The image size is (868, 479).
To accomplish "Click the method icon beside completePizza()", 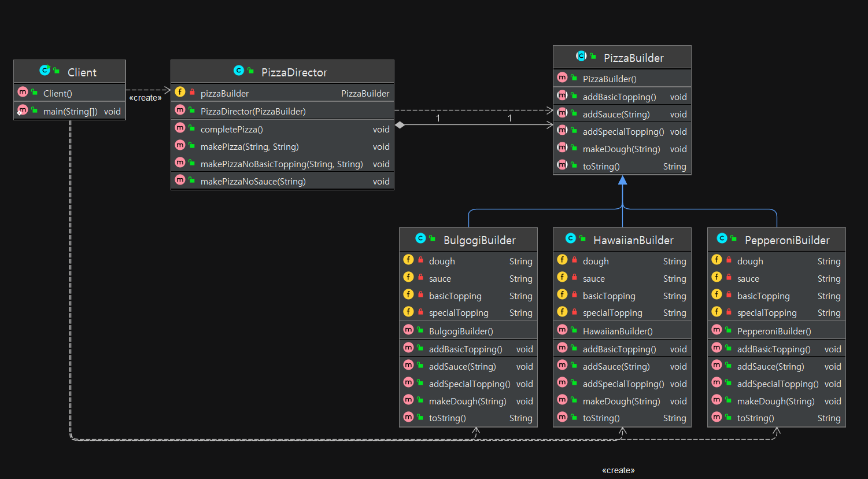I will (x=180, y=128).
